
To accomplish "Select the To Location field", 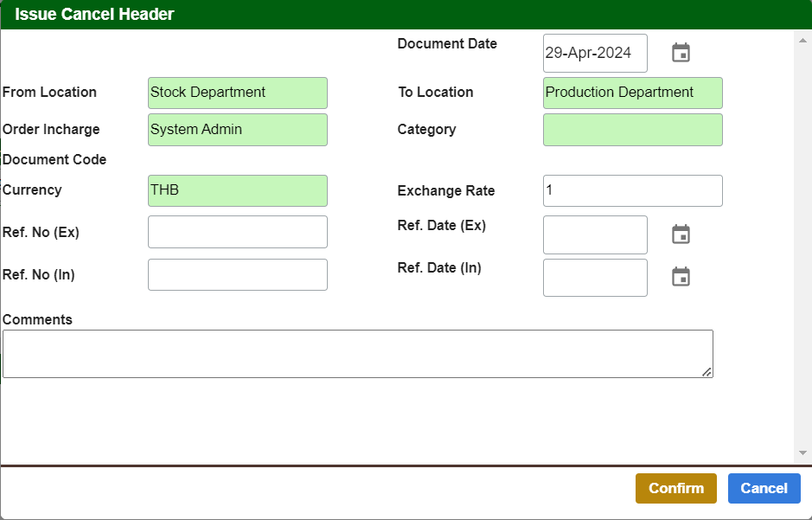I will pos(632,93).
